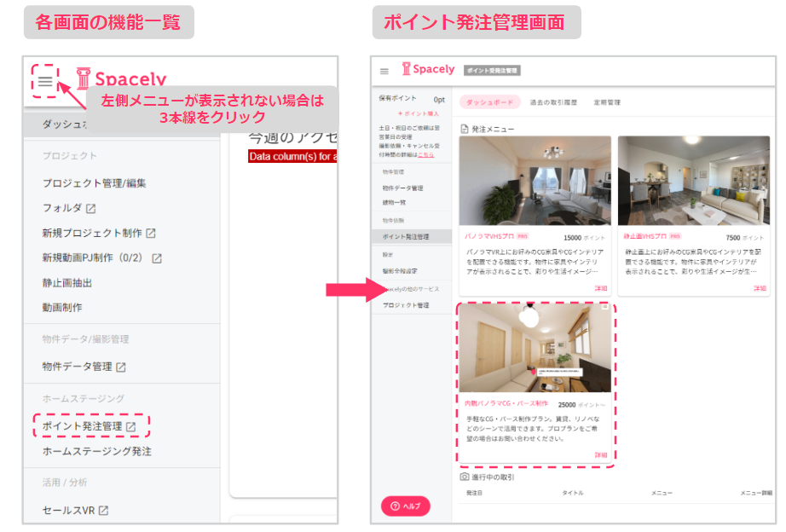Click the external-link icon beside セールスVR
This screenshot has height=532, width=786.
click(x=103, y=511)
